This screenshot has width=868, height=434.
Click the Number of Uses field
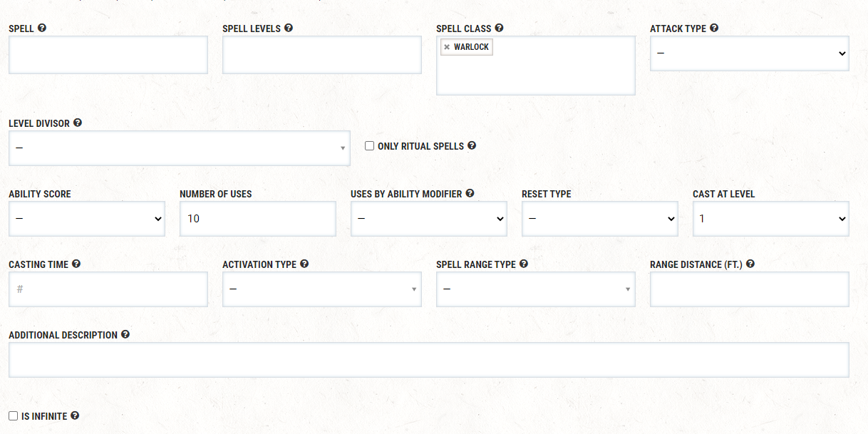(x=257, y=219)
